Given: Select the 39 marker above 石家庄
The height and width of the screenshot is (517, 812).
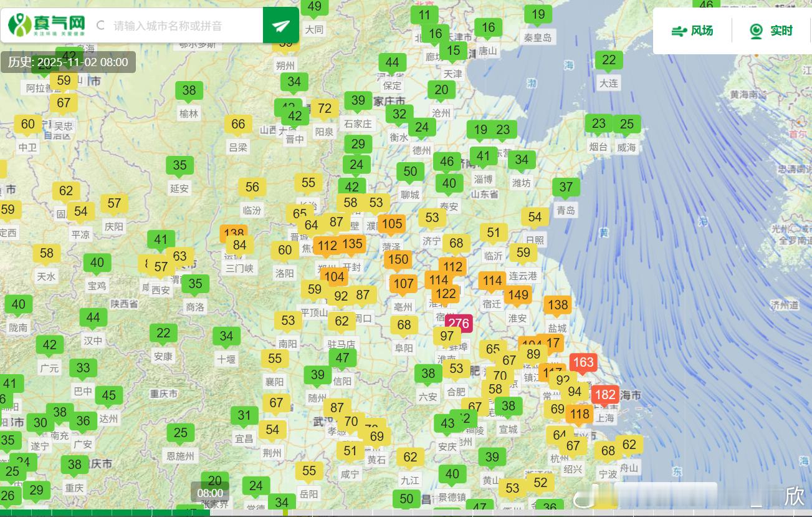Looking at the screenshot, I should tap(358, 100).
